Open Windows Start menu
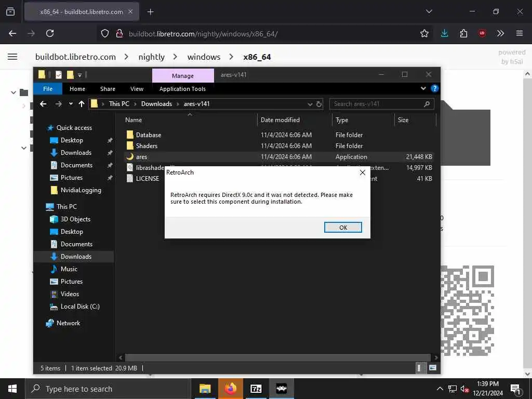Screen dimensions: 532x399 (x=12, y=389)
